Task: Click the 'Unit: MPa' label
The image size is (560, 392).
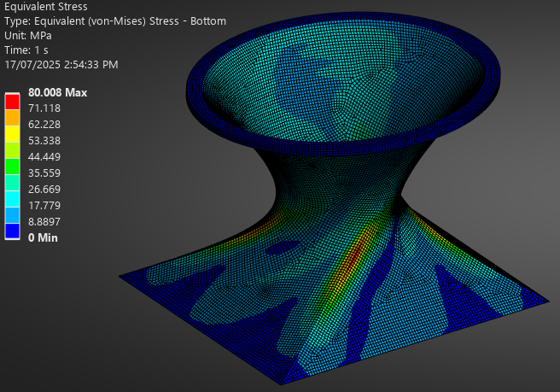Action: pos(28,36)
